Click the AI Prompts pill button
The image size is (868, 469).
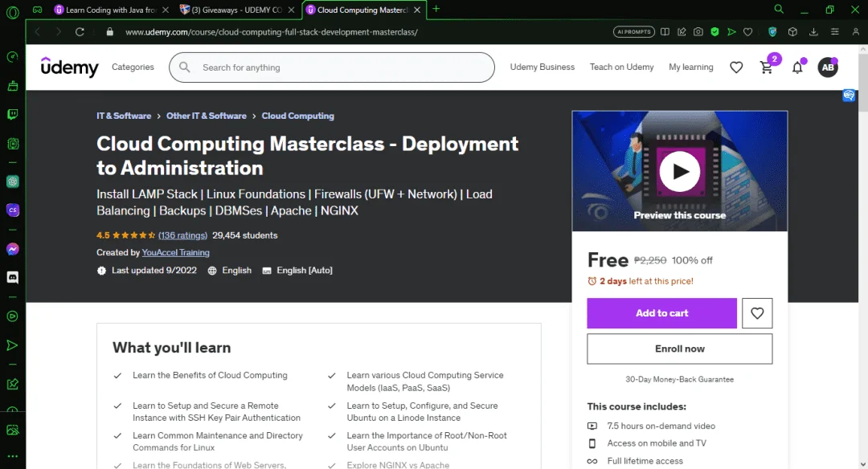634,32
